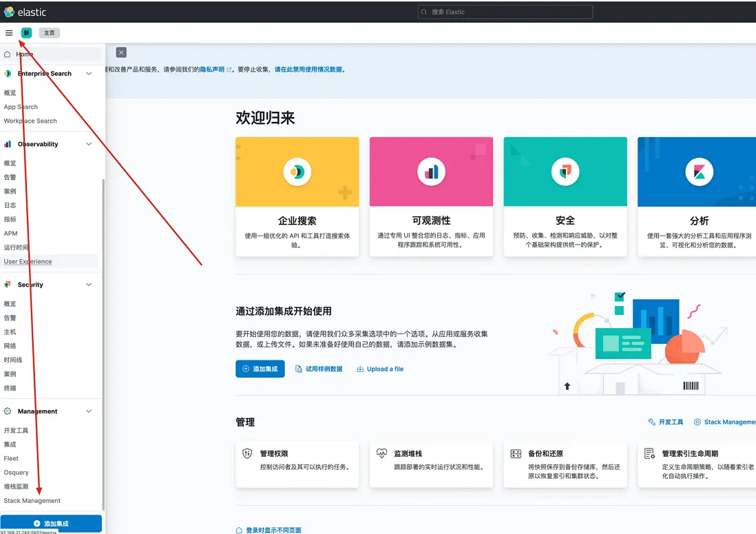Open 概览 under Security

coord(10,303)
